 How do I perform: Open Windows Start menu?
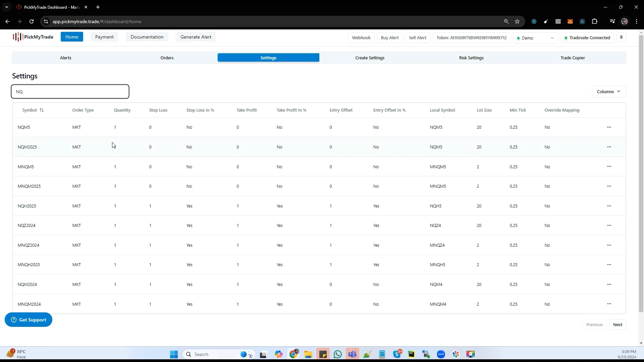pyautogui.click(x=174, y=354)
